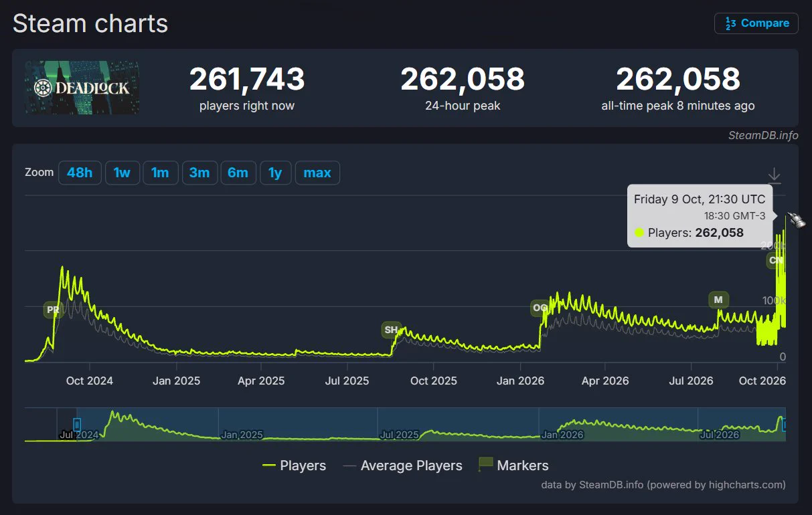Image resolution: width=812 pixels, height=515 pixels.
Task: Click the tooltip 'Players: 262,058' value
Action: (x=696, y=233)
